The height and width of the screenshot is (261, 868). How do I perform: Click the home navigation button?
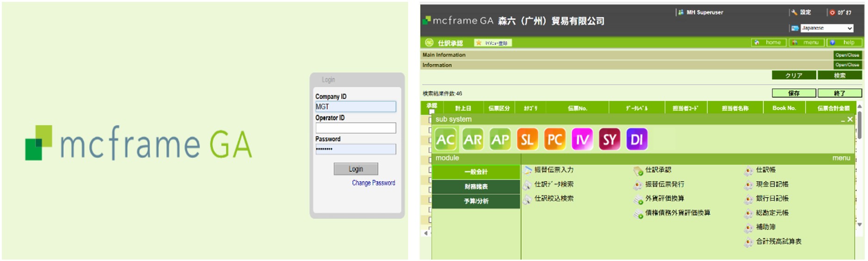[x=769, y=43]
